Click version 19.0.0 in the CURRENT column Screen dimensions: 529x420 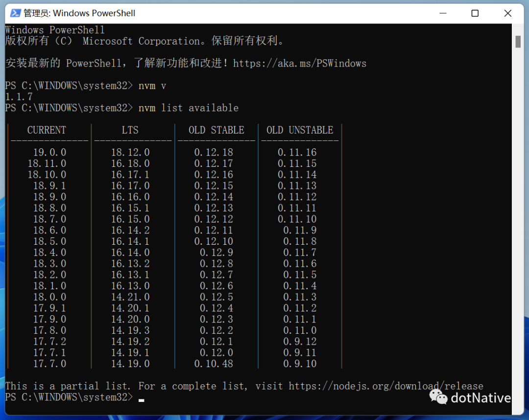(x=49, y=152)
